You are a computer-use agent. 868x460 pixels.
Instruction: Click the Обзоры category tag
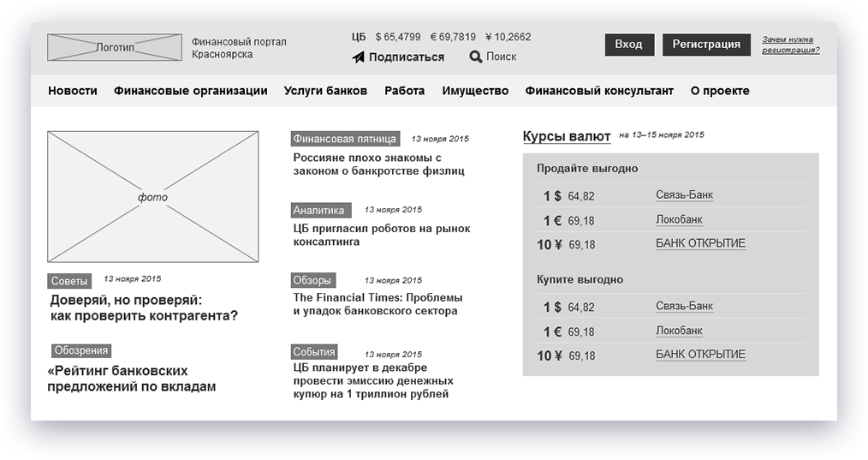[x=312, y=280]
